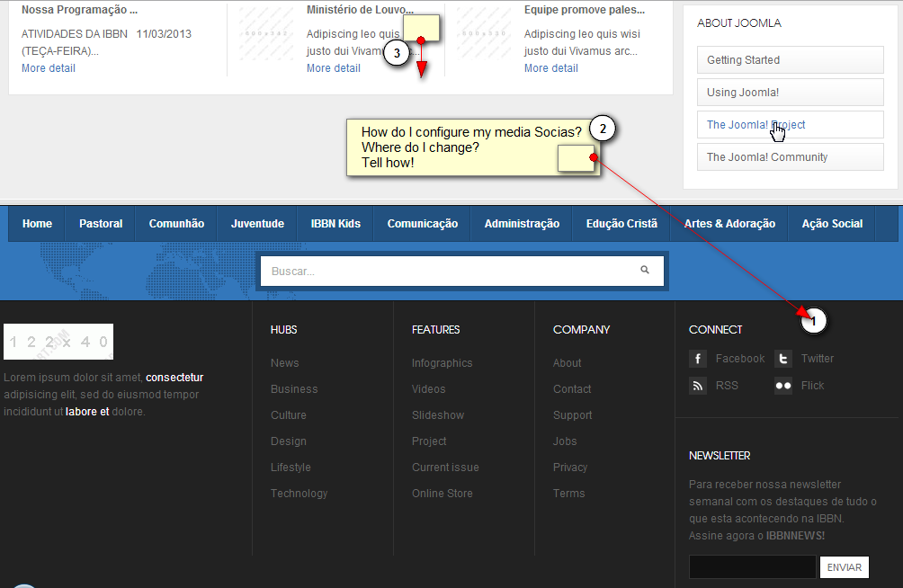Screen dimensions: 903x588
Task: Click the 122x40 logo placeholder image
Action: pyautogui.click(x=58, y=342)
